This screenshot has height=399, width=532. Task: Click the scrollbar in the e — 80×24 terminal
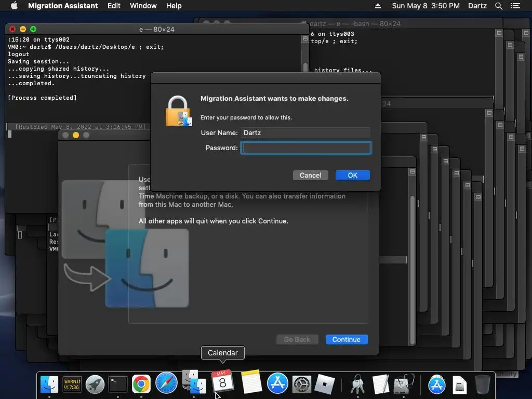(305, 67)
